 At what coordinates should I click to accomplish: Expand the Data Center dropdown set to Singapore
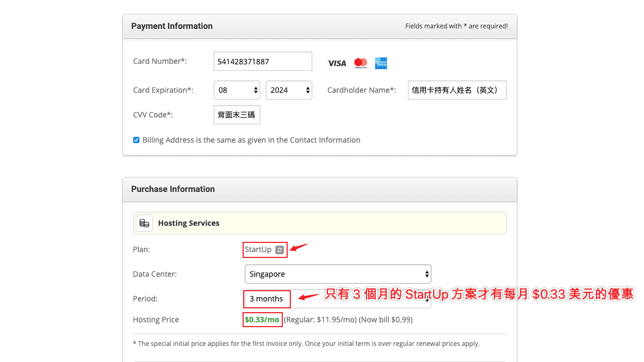pyautogui.click(x=338, y=274)
